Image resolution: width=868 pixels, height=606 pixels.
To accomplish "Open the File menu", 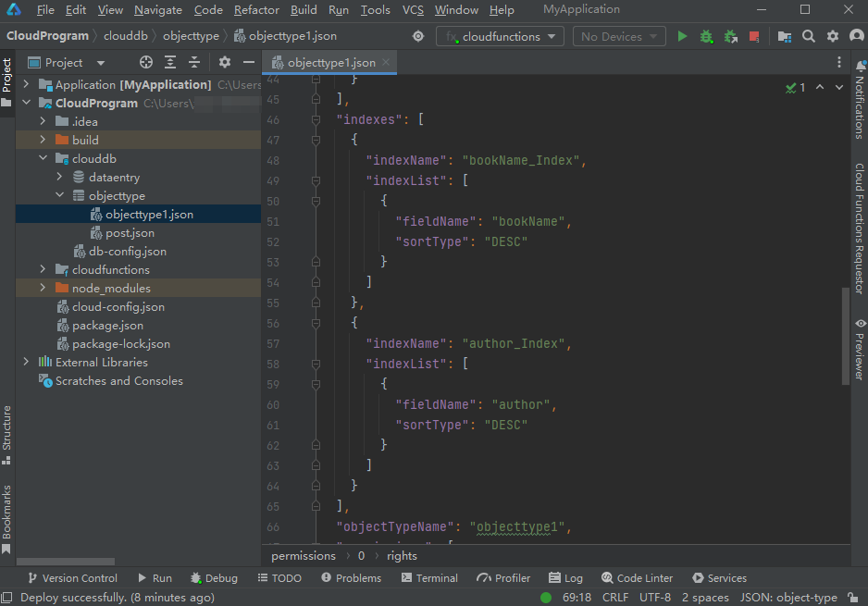I will tap(45, 10).
